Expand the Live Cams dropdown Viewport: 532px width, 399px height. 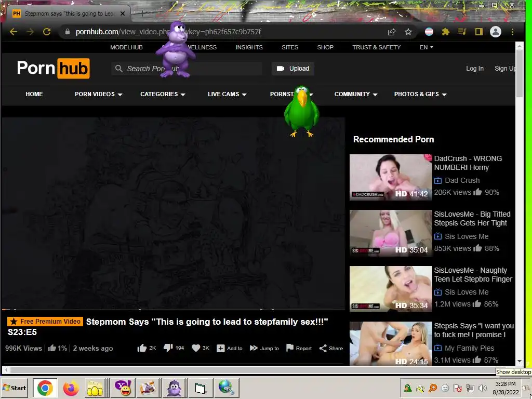[x=227, y=95]
